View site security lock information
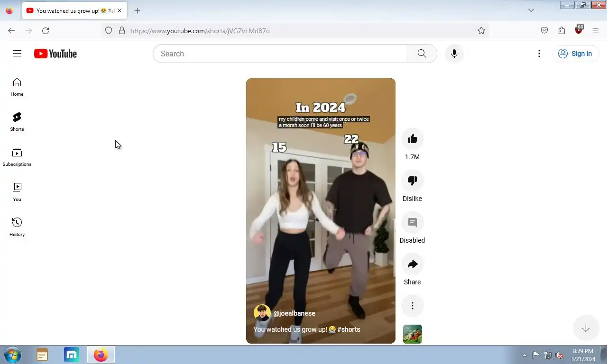 coord(122,30)
